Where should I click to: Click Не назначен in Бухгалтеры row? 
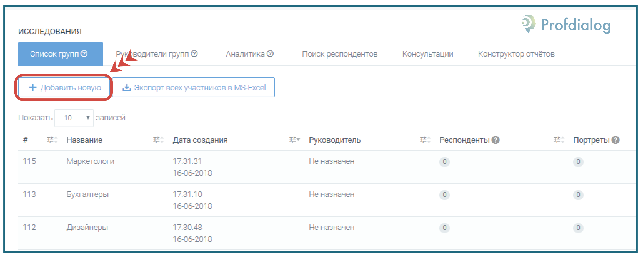coord(331,194)
